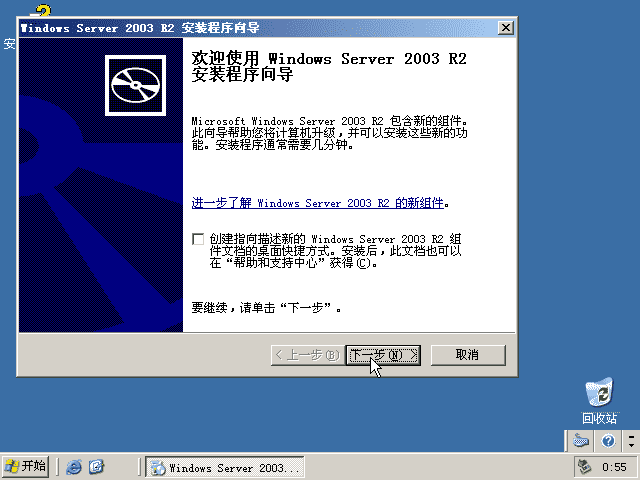Click the language bar keyboard icon

(582, 441)
